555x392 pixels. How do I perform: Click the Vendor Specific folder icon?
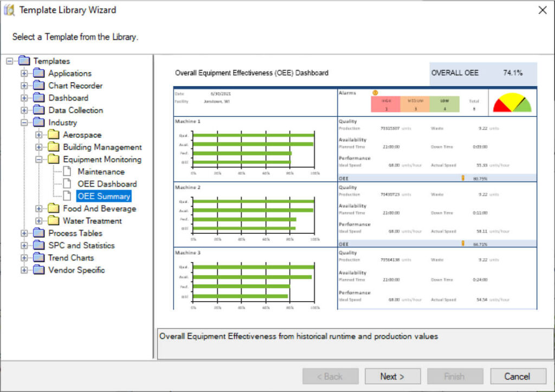pyautogui.click(x=39, y=270)
